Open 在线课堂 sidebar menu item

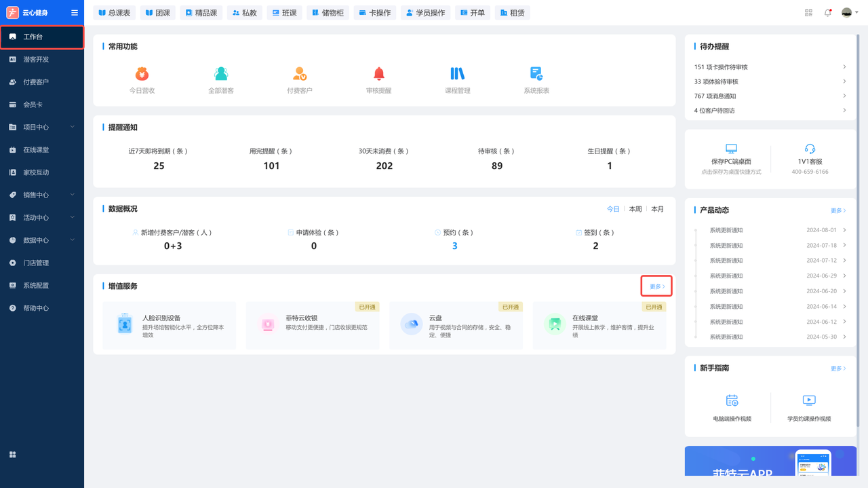click(x=42, y=150)
